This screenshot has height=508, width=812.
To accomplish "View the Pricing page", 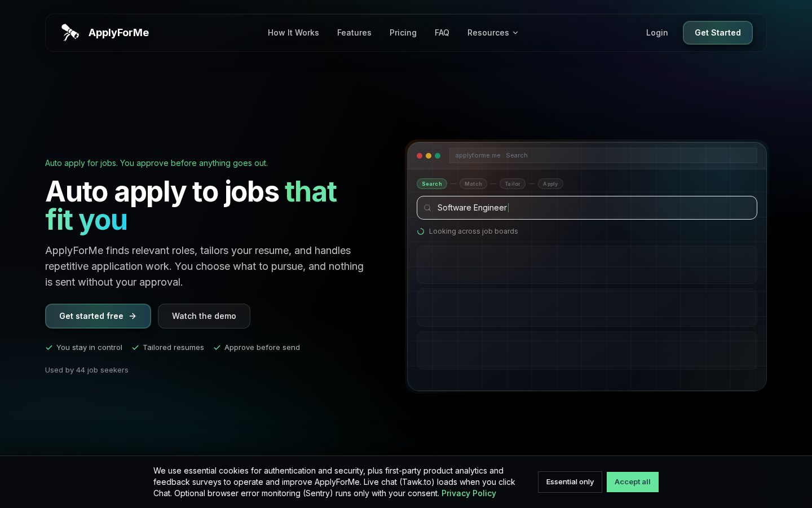I will click(x=403, y=33).
